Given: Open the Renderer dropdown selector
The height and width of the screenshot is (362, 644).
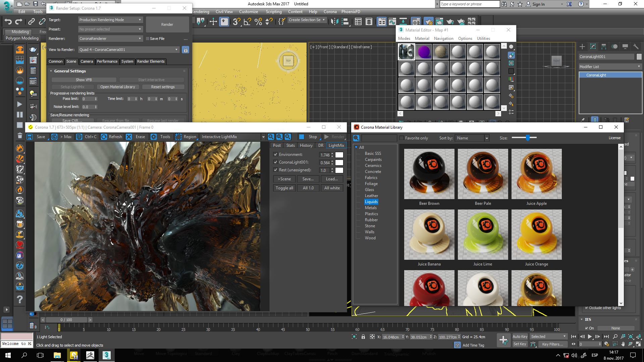Looking at the screenshot, I should tap(110, 39).
